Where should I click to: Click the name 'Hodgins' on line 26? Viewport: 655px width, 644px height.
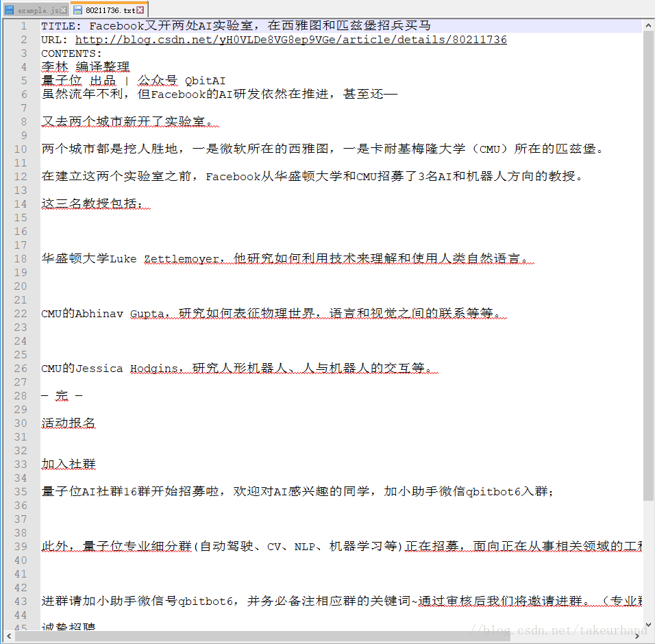[154, 369]
